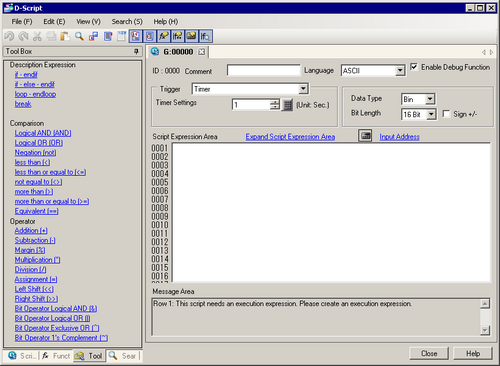Insert the Assignment (=) operator
Screen dimensions: 500x366
[36, 279]
